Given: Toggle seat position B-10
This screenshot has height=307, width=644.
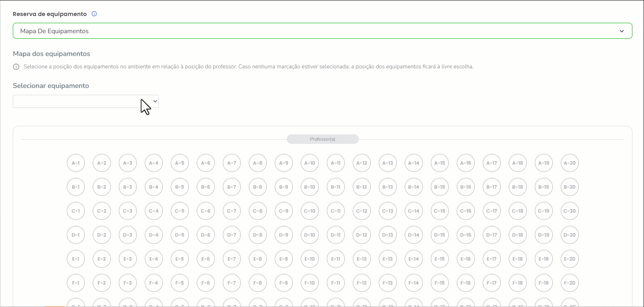Looking at the screenshot, I should [x=310, y=187].
